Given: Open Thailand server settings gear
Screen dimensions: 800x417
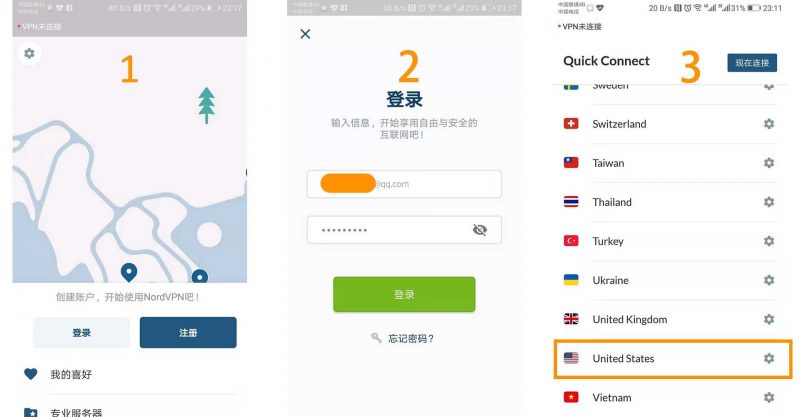Looking at the screenshot, I should [769, 202].
